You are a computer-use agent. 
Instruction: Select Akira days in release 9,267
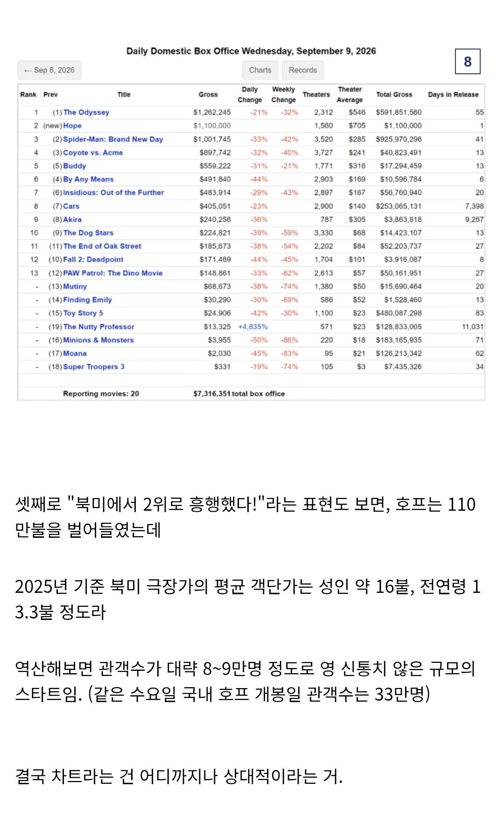[x=474, y=219]
